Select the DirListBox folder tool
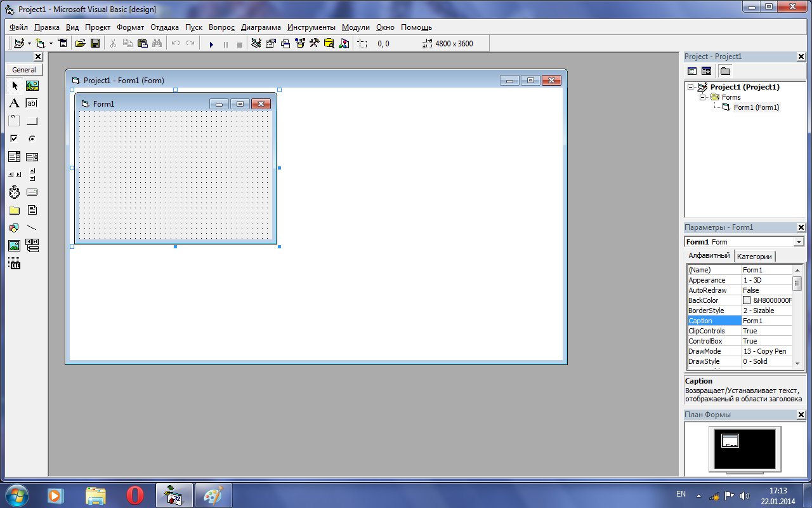The height and width of the screenshot is (508, 812). click(x=15, y=210)
